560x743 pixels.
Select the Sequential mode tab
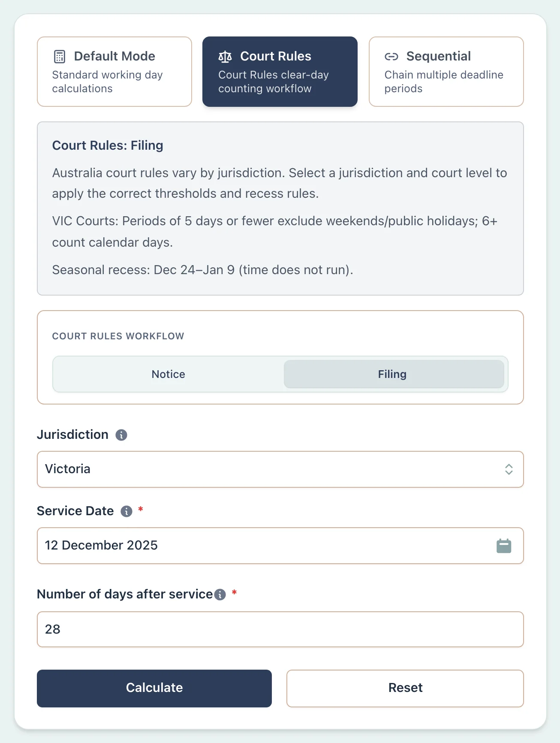pos(446,72)
